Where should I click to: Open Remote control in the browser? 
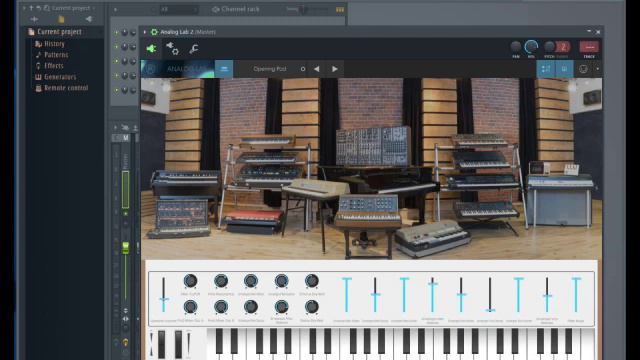62,88
